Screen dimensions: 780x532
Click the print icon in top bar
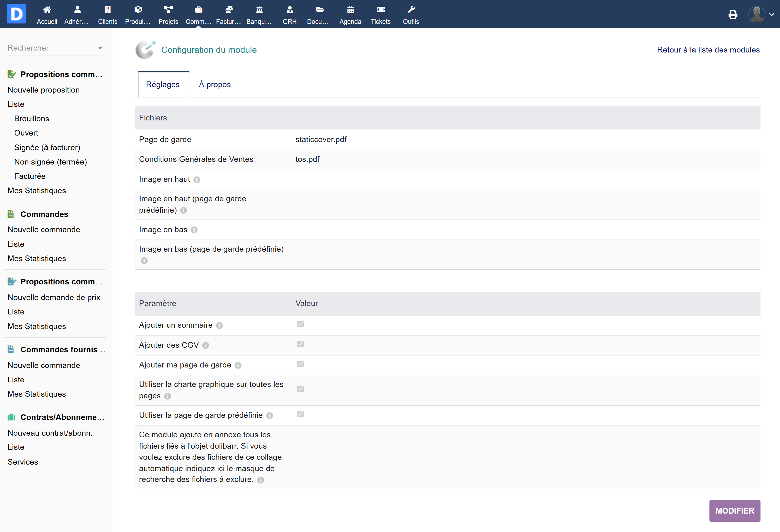click(x=733, y=14)
